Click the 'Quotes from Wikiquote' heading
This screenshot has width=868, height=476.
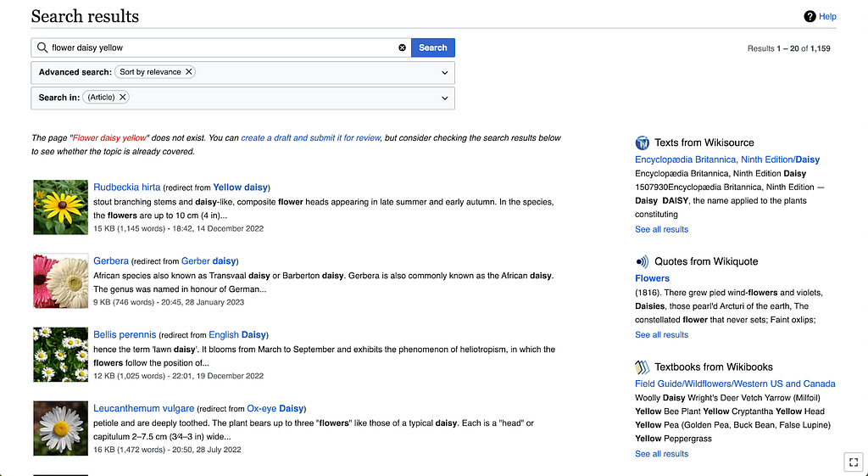(x=706, y=261)
